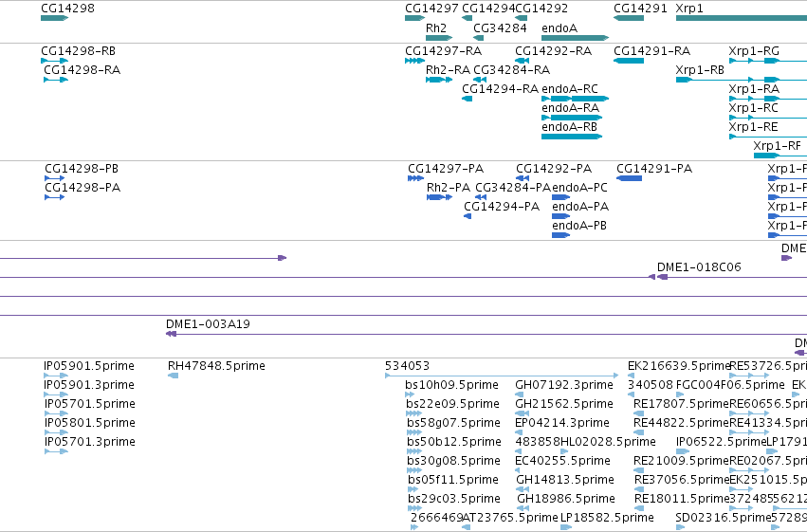Select transcript CG14298-RA
Screen dimensions: 807x532
coord(56,80)
